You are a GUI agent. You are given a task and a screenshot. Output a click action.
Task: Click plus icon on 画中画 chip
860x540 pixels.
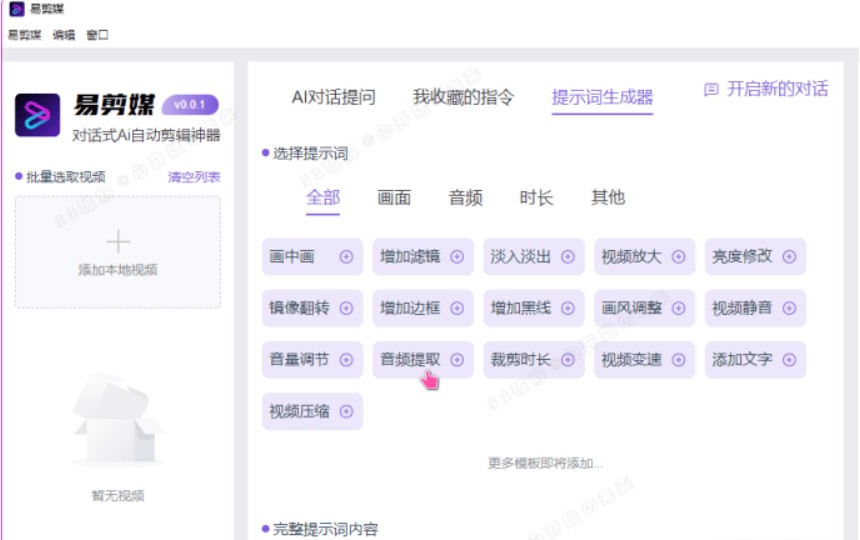pyautogui.click(x=346, y=257)
